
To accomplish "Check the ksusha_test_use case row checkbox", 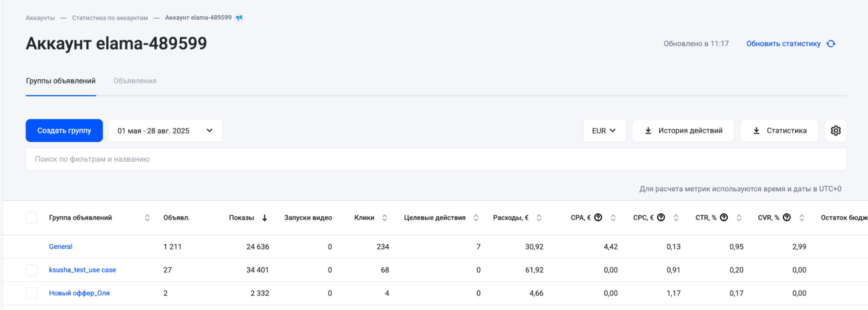I will click(x=32, y=270).
